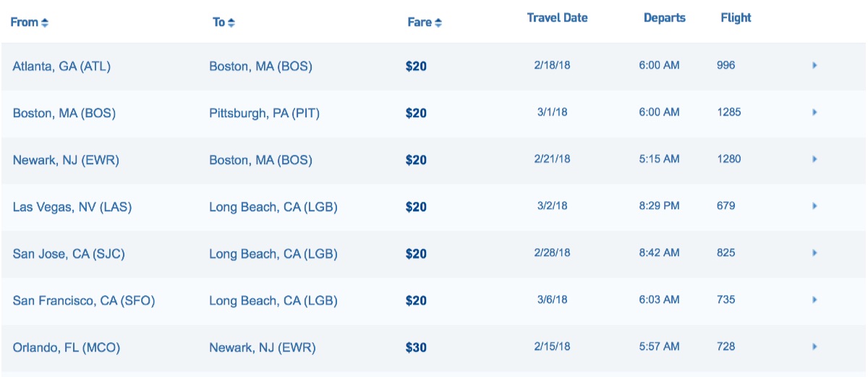This screenshot has width=868, height=377.
Task: Open San Jose to Long Beach arrow
Action: [x=814, y=253]
